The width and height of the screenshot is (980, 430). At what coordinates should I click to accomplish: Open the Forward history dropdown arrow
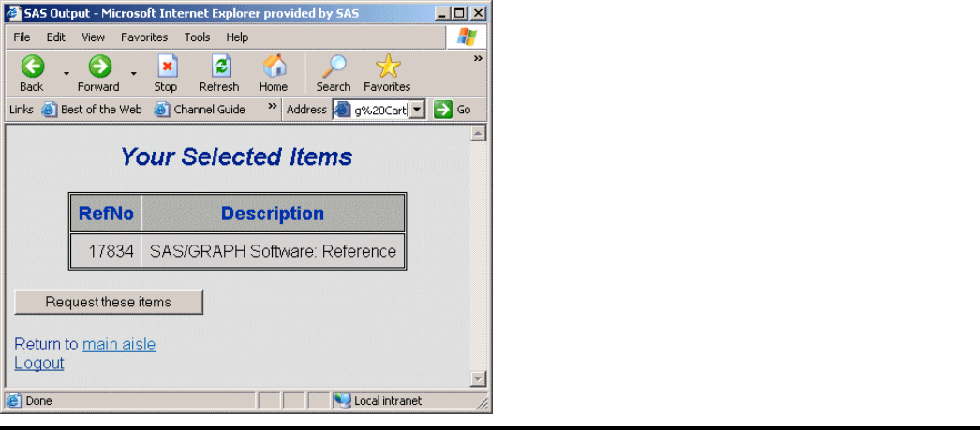(134, 74)
